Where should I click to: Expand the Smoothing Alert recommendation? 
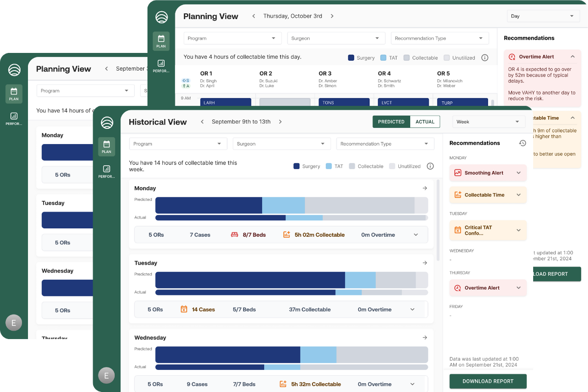518,173
